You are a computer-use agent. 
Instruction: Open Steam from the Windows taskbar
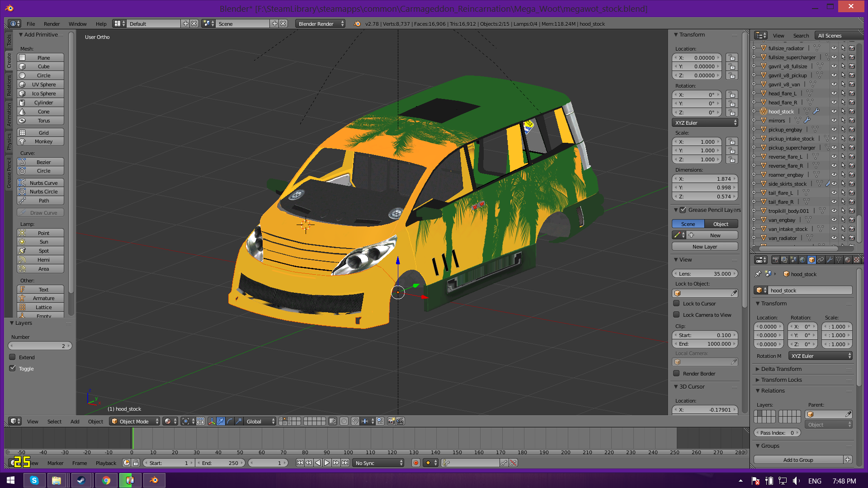click(x=82, y=480)
